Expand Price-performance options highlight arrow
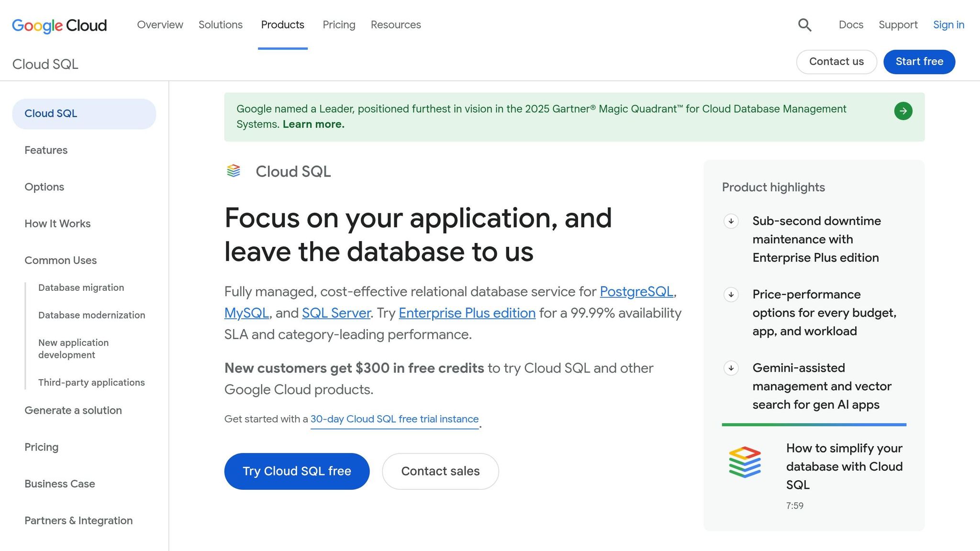980x551 pixels. (731, 295)
